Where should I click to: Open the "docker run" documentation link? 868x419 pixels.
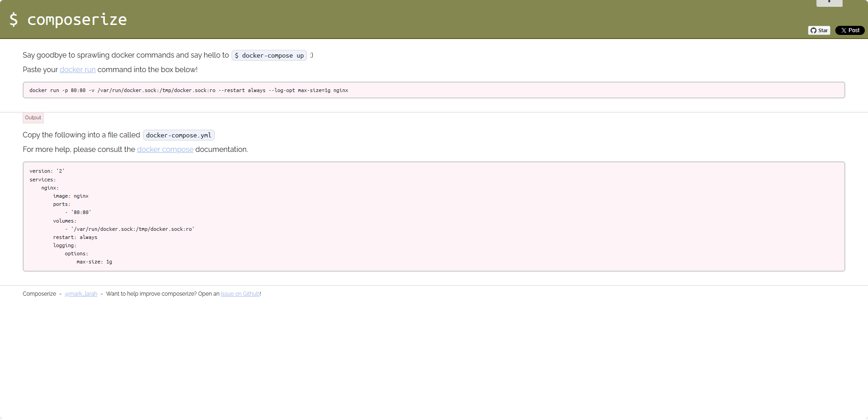[77, 69]
